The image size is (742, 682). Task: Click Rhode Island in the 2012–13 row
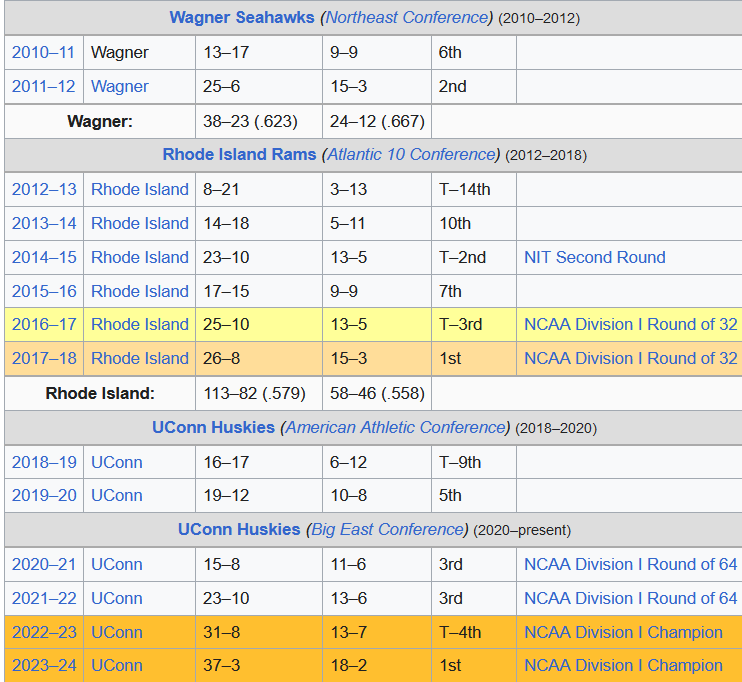tap(140, 189)
